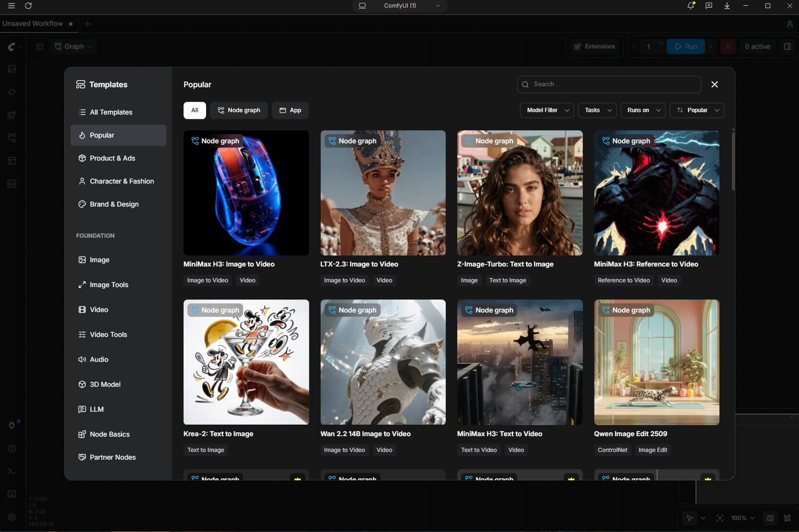The image size is (799, 532).
Task: Click the templates list scrollbar
Action: click(x=733, y=162)
